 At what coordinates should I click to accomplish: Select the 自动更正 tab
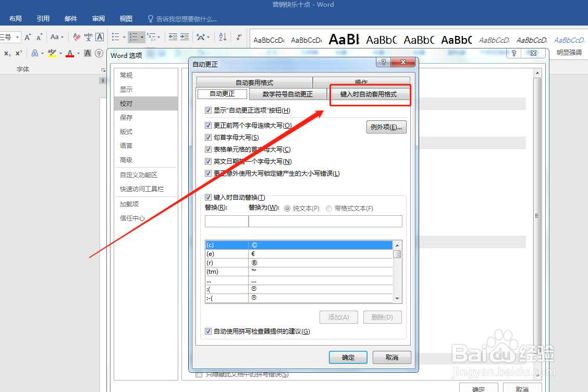point(222,94)
